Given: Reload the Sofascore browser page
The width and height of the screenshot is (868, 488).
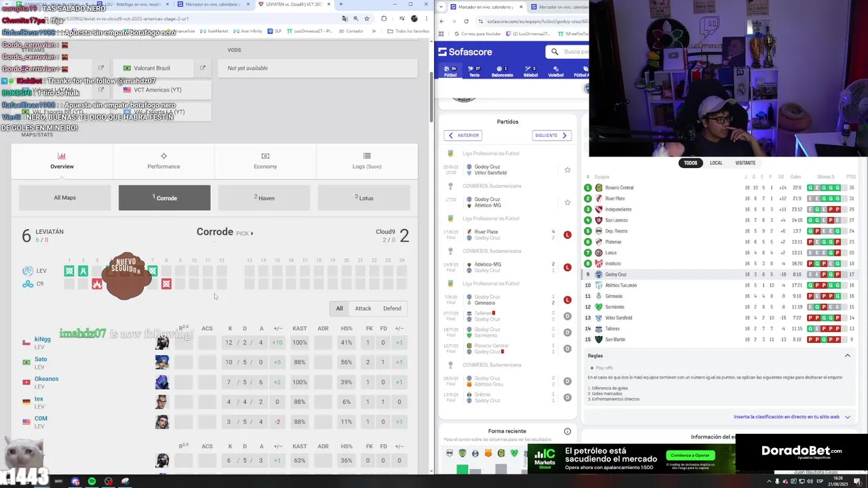Looking at the screenshot, I should pyautogui.click(x=466, y=21).
